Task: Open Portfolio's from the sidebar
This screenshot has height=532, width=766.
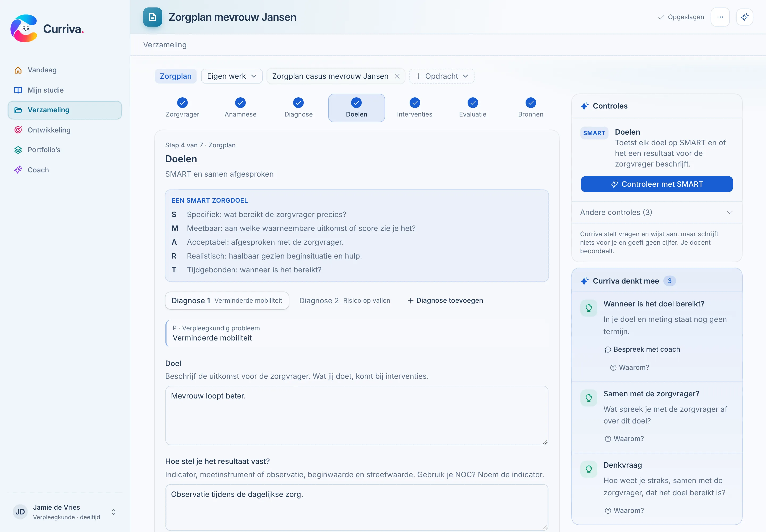Action: coord(65,150)
